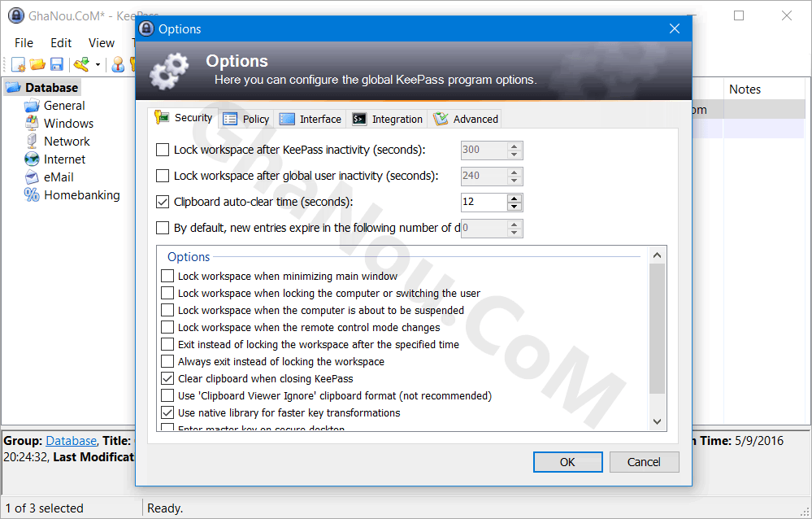Image resolution: width=812 pixels, height=519 pixels.
Task: Open the Edit menu
Action: click(x=61, y=43)
